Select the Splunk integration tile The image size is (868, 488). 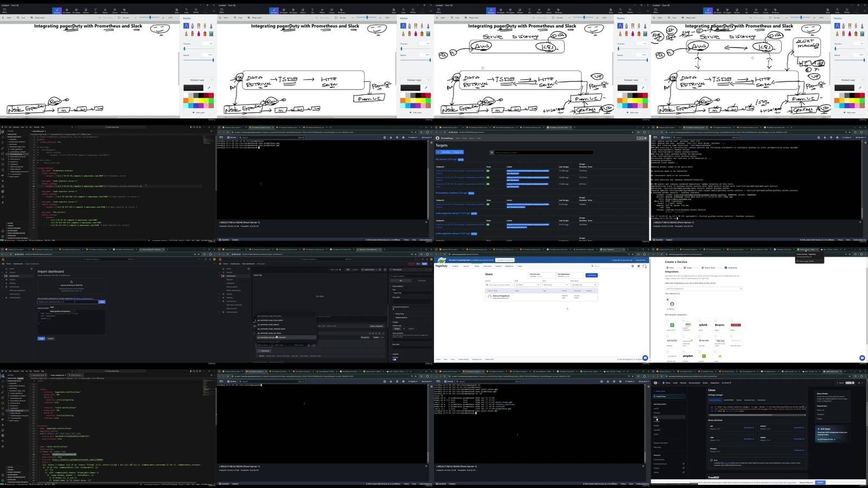(x=704, y=326)
